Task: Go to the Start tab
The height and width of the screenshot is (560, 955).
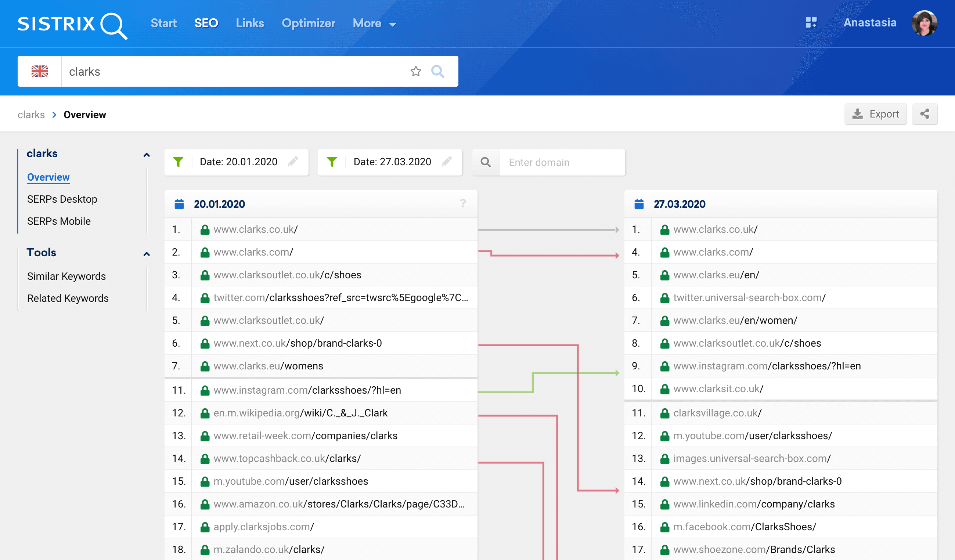Action: point(164,23)
